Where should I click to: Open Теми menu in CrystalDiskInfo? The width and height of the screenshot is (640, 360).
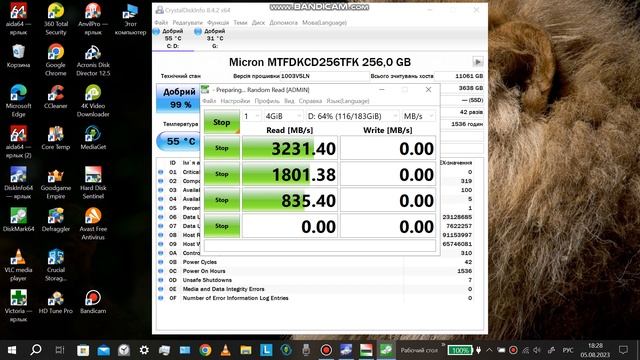[240, 22]
